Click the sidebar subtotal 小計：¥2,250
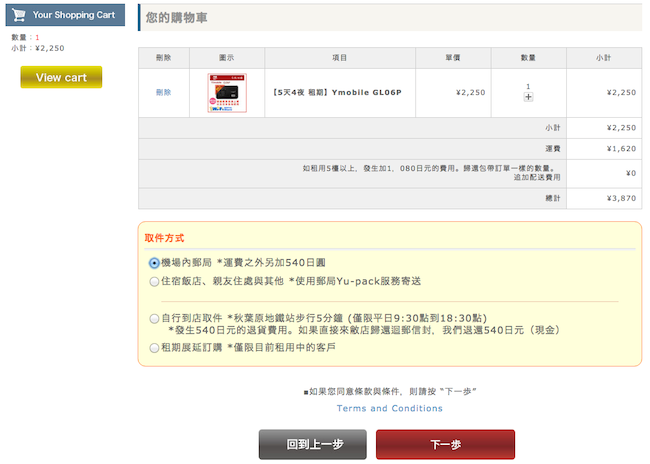This screenshot has height=464, width=650. click(x=38, y=48)
